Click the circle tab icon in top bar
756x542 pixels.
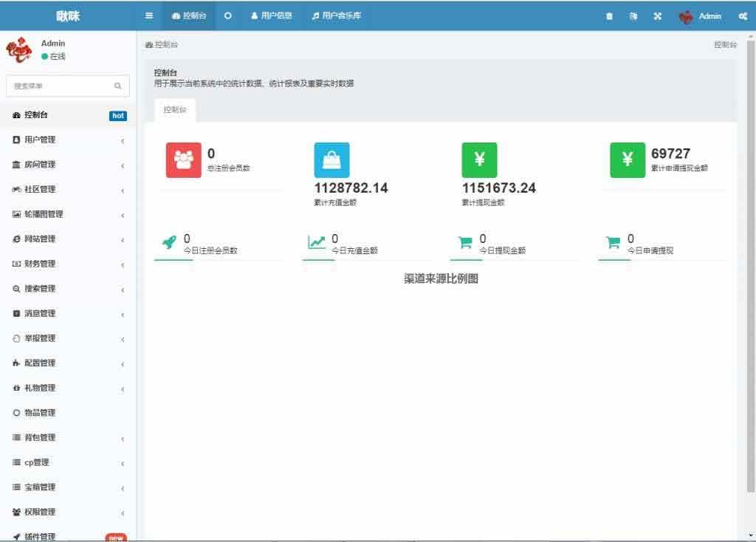227,16
